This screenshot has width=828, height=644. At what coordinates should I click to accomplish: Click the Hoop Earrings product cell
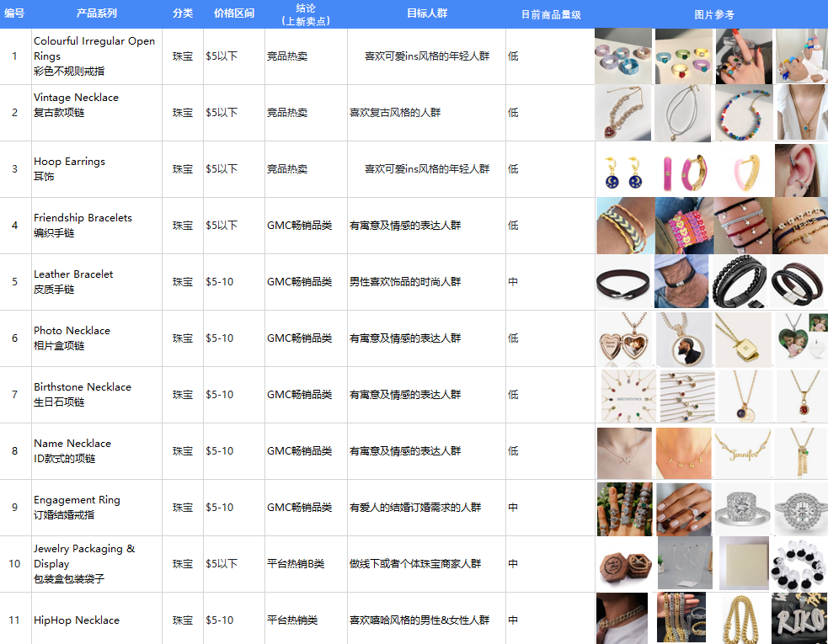click(97, 169)
